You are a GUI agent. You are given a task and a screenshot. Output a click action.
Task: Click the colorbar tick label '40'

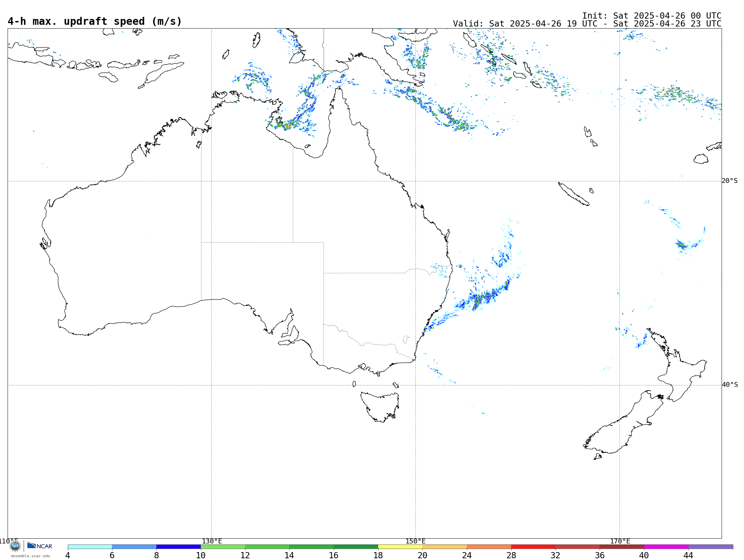pyautogui.click(x=644, y=556)
